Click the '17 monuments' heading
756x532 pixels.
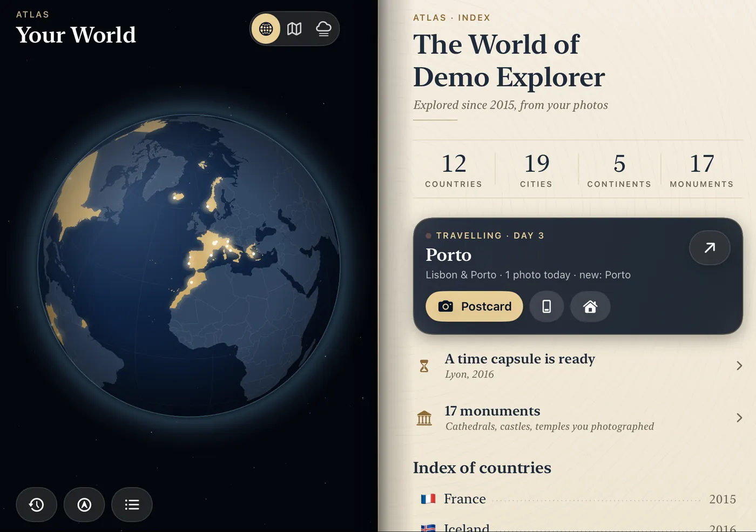[492, 411]
